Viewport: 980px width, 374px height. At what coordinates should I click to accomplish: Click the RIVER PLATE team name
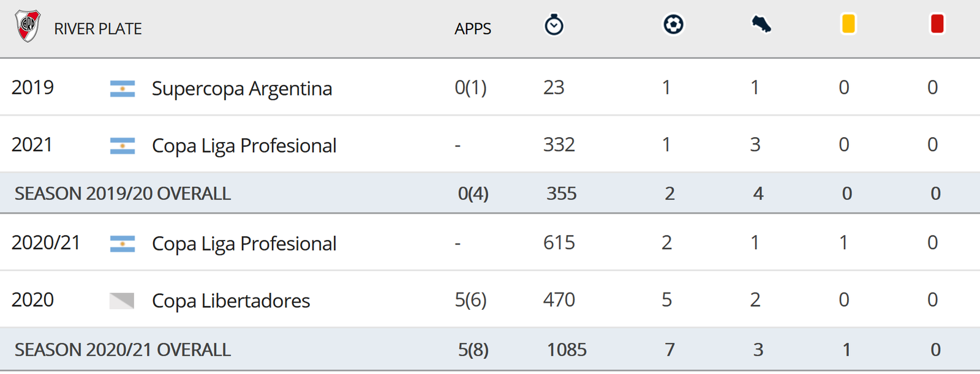[98, 29]
